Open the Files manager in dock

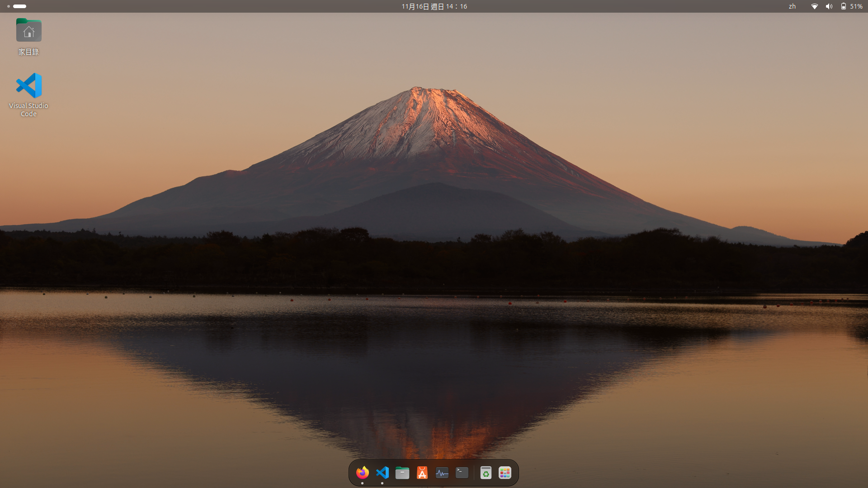click(402, 473)
